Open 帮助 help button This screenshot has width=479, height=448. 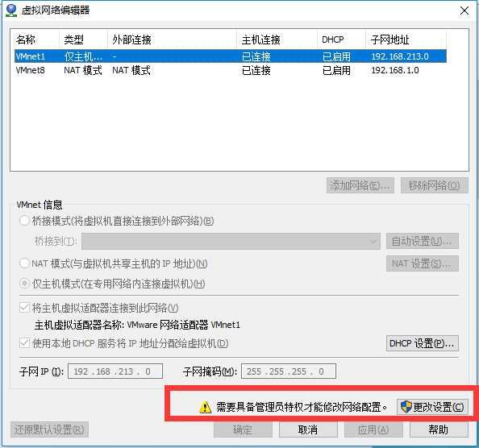point(439,429)
